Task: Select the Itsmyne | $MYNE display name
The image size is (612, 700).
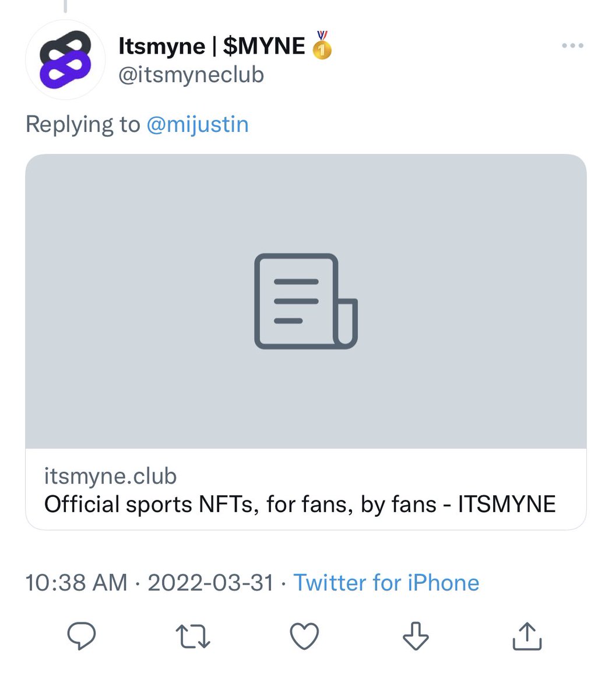Action: tap(212, 46)
